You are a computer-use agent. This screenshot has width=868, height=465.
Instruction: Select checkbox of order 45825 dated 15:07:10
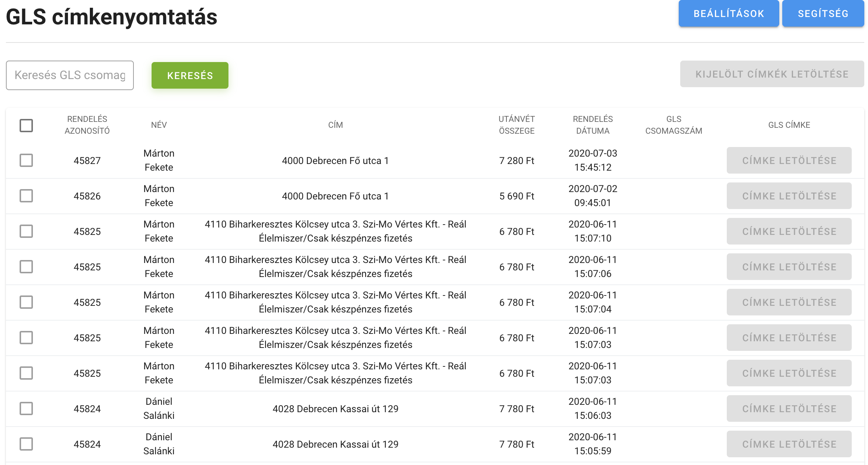[x=26, y=231]
